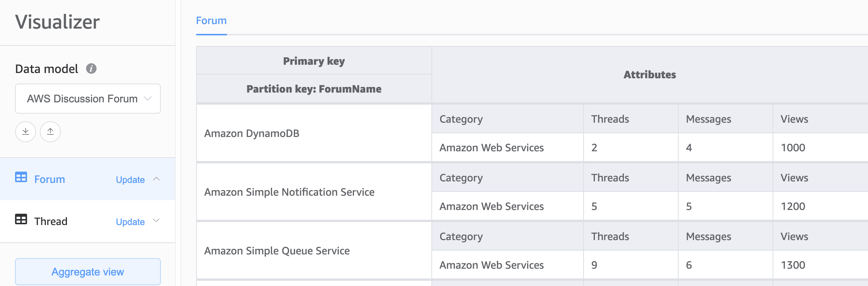Open the Aggregate view
This screenshot has height=286, width=868.
tap(88, 272)
